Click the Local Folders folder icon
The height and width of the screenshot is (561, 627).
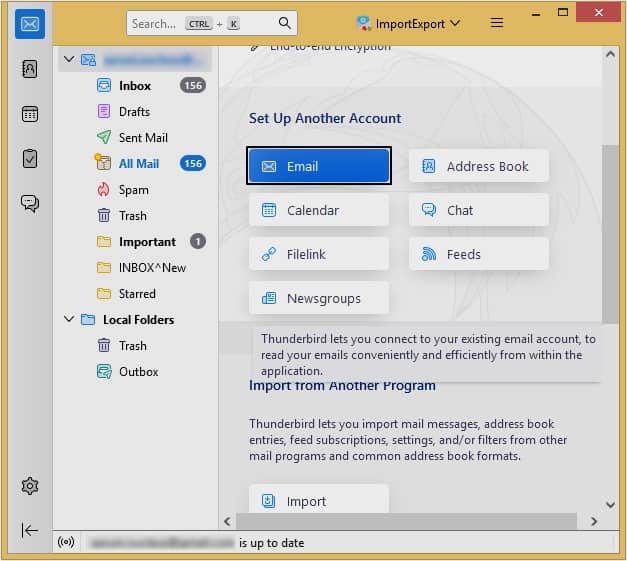pyautogui.click(x=88, y=319)
